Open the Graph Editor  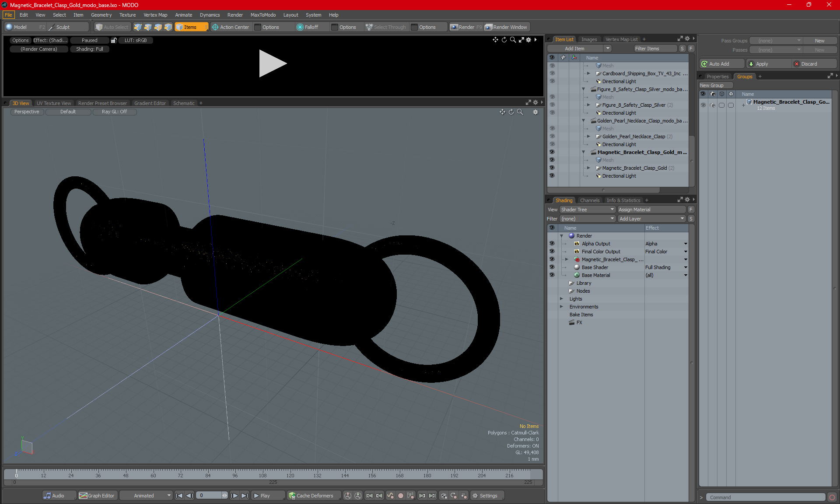[97, 496]
